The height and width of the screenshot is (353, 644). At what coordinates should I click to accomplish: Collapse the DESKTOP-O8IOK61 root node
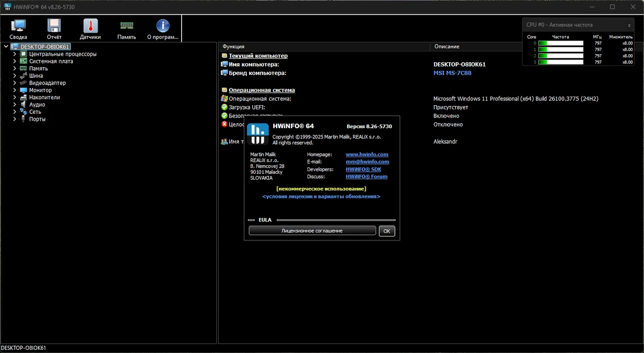(6, 47)
